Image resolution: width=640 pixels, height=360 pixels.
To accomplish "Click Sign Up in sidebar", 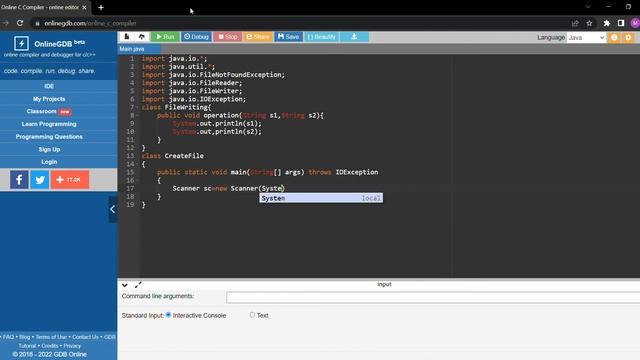I will pyautogui.click(x=49, y=149).
